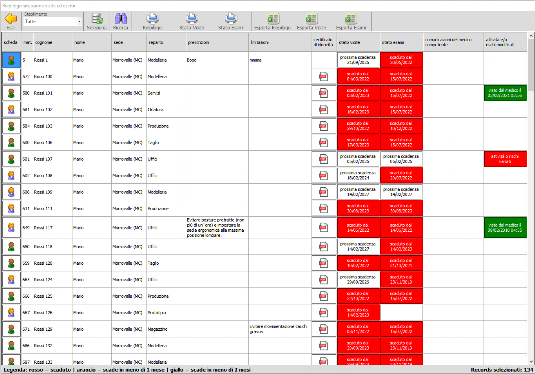Open PDF certificate in the Magazzino row
This screenshot has height=374, width=535.
pyautogui.click(x=323, y=329)
